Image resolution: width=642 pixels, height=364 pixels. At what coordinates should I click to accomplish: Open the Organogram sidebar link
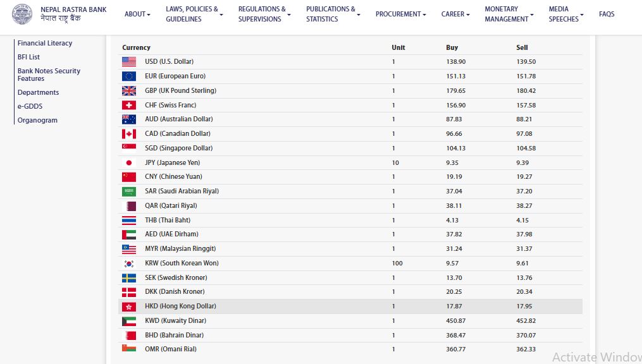(x=37, y=120)
